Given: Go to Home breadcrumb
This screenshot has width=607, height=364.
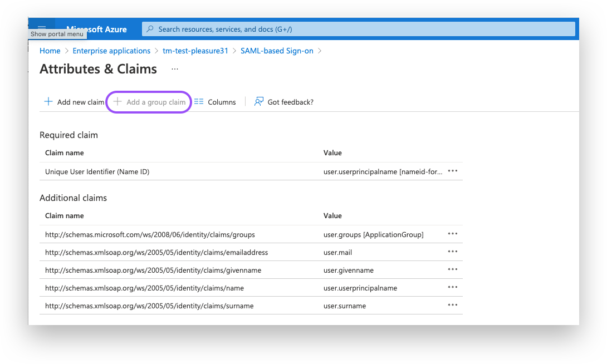Looking at the screenshot, I should pos(50,51).
